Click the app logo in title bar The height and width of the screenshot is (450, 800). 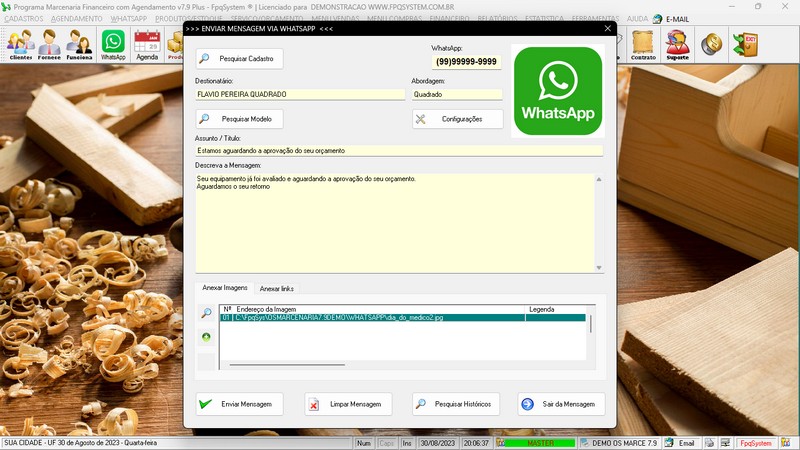click(6, 7)
